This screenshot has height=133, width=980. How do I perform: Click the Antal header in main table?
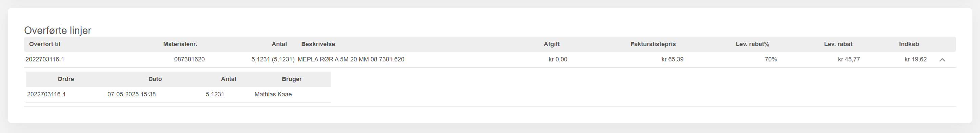pos(279,44)
